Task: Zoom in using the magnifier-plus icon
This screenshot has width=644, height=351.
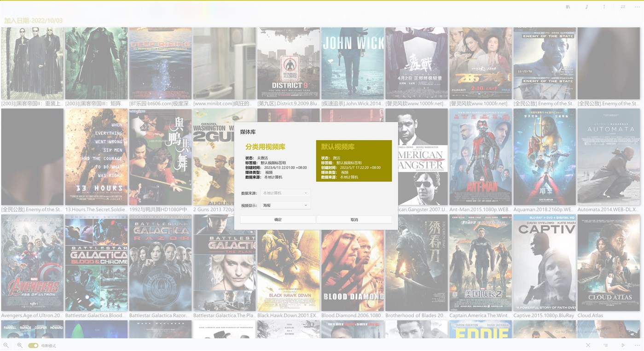Action: click(19, 345)
